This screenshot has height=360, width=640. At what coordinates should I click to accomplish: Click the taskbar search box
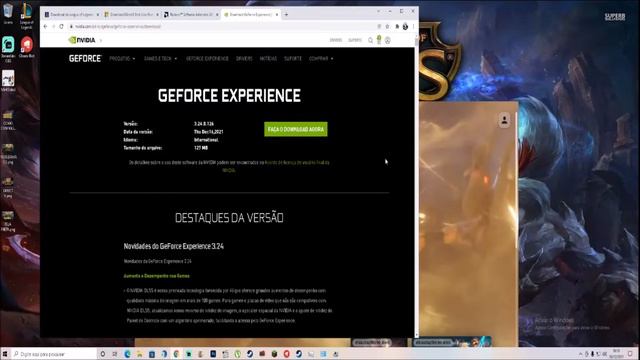tap(54, 354)
